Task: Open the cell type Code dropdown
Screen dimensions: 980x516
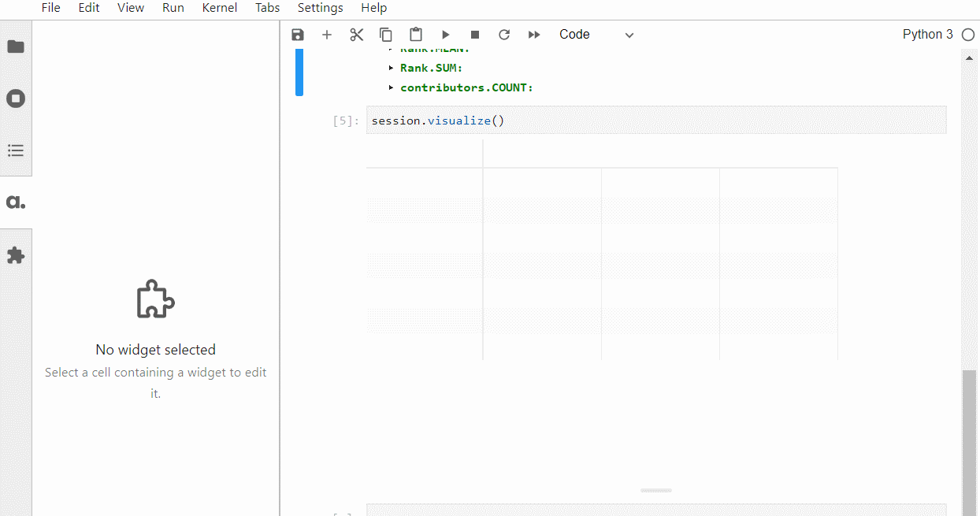Action: [596, 35]
